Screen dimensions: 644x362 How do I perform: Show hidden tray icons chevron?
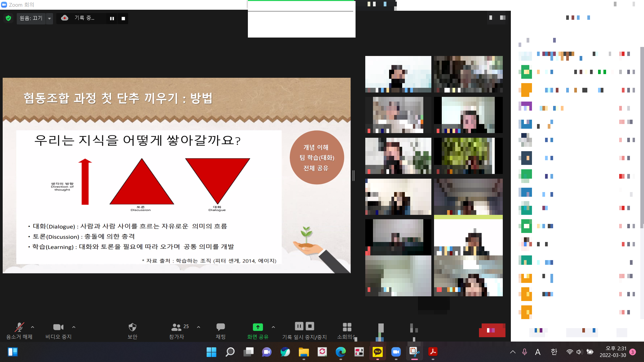513,352
